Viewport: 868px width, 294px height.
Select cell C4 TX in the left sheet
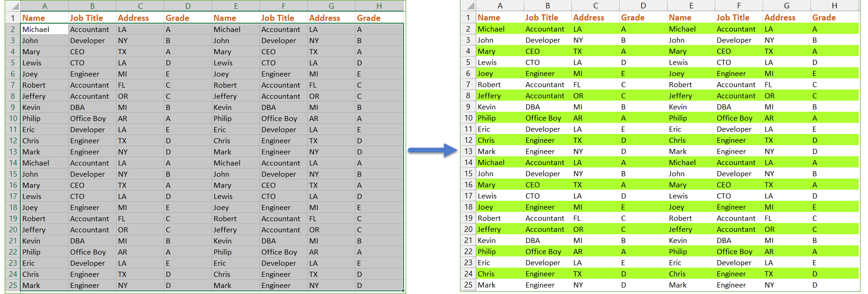140,51
